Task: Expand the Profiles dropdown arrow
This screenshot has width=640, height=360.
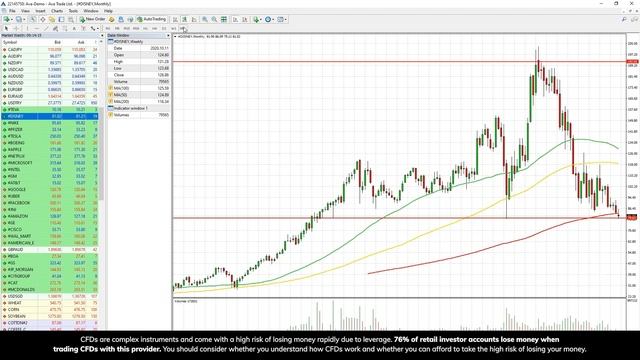Action: (x=24, y=19)
